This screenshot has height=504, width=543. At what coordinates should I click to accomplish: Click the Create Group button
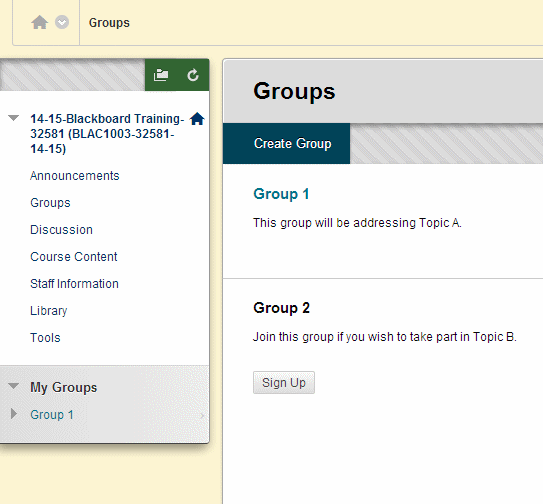pos(286,143)
